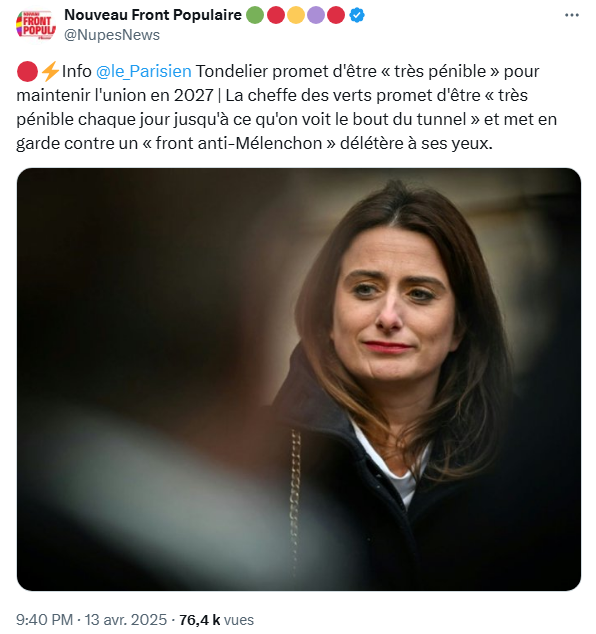Click the yellow circle emoji in the name

click(x=296, y=15)
